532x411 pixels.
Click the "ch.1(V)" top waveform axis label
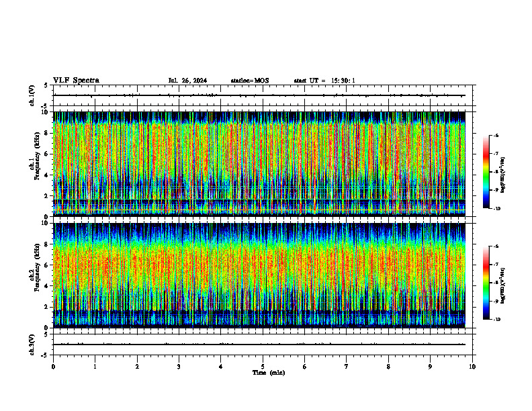32,95
